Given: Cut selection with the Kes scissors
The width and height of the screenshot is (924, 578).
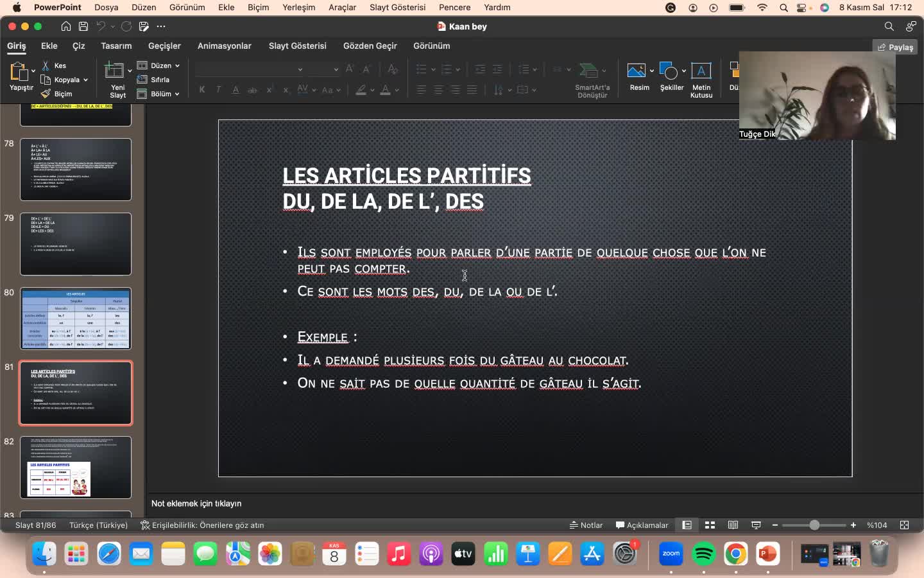Looking at the screenshot, I should 55,66.
